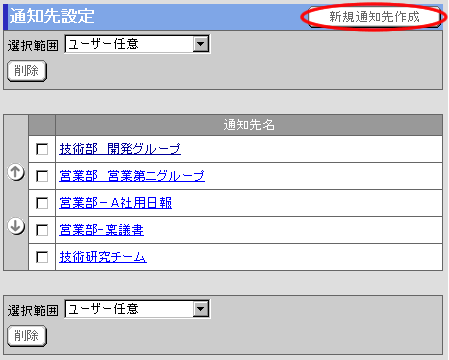Click the 通知先設定 page title
Image resolution: width=449 pixels, height=360 pixels.
click(x=52, y=16)
